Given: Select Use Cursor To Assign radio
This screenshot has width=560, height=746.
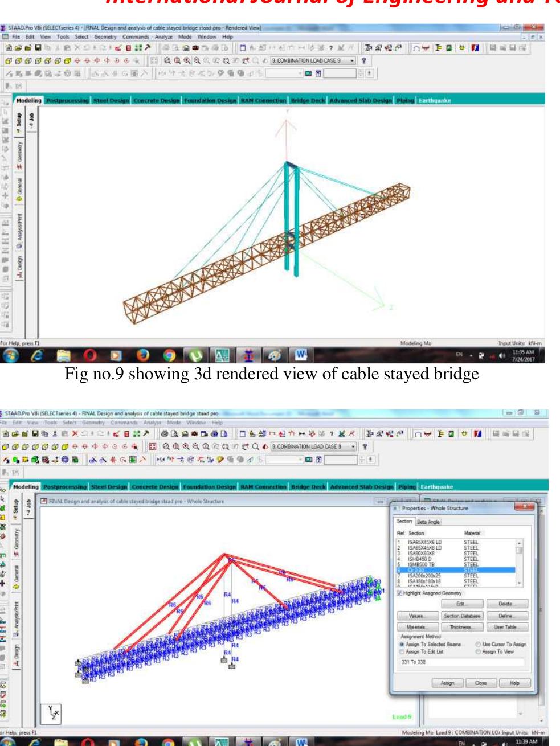Looking at the screenshot, I should pos(477,644).
